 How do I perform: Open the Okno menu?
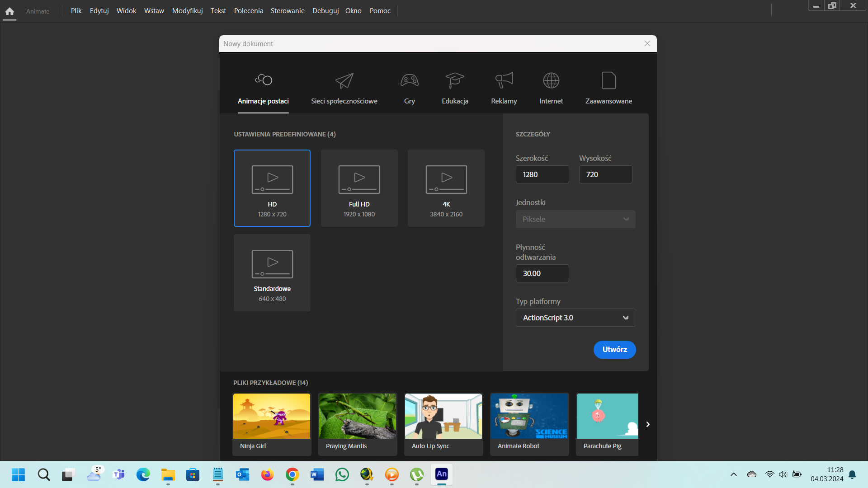click(x=354, y=11)
